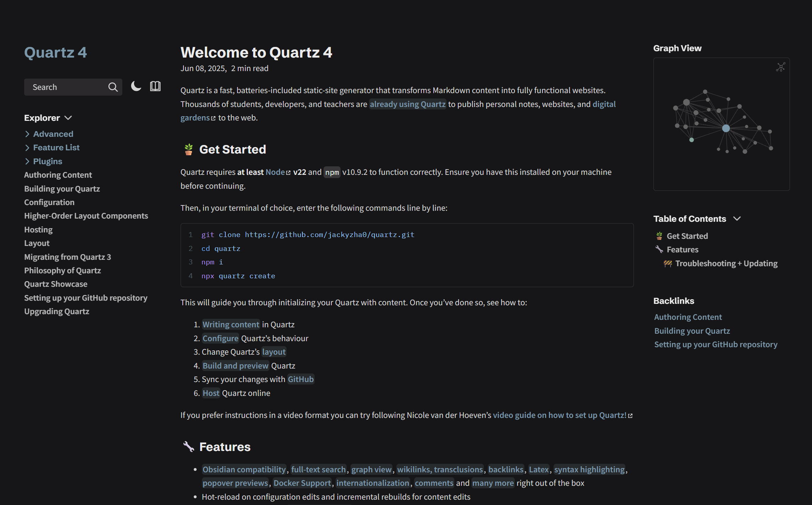Screen dimensions: 812x505
Task: Open the video guide on Quartz link
Action: [x=562, y=415]
